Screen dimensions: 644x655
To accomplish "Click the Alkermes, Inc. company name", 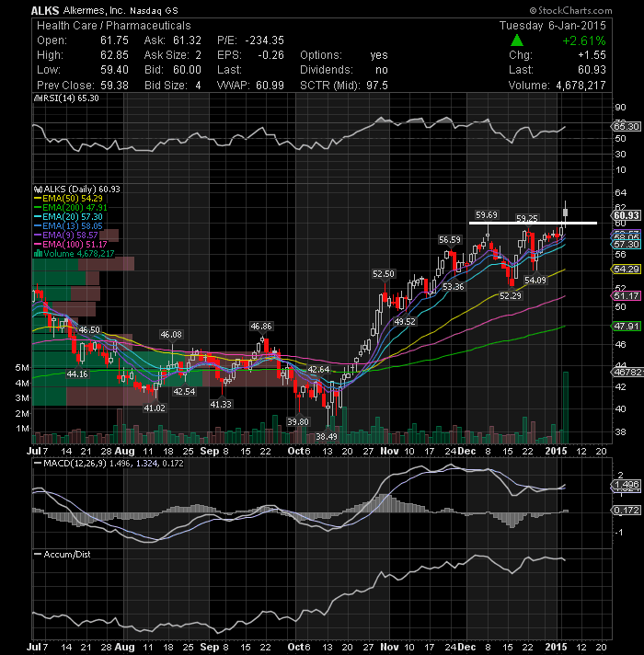I will [94, 10].
